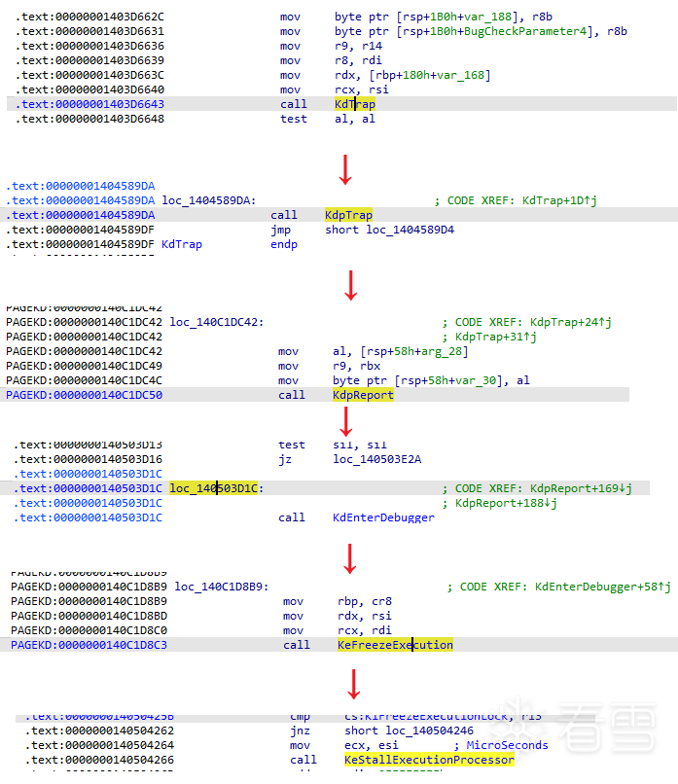Image resolution: width=678 pixels, height=784 pixels.
Task: Click the KdpReport+188 xref comment
Action: (500, 503)
